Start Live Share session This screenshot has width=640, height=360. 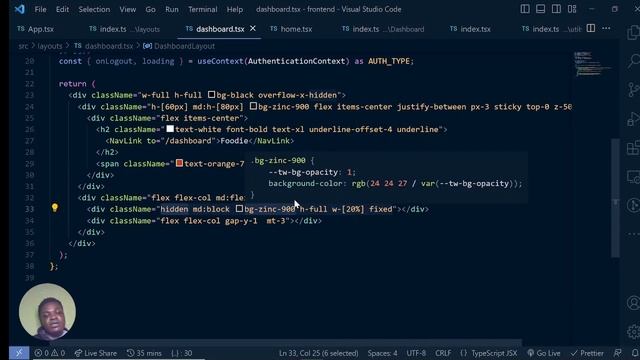[96, 353]
